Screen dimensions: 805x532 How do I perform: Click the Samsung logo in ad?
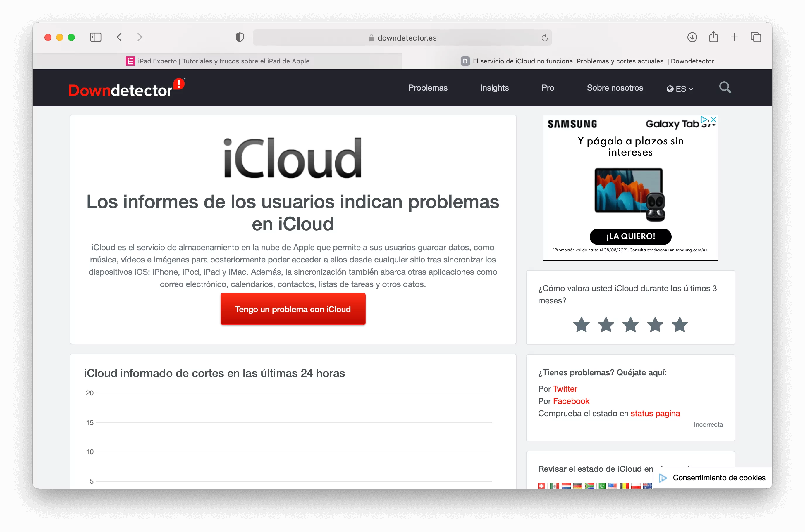[x=572, y=124]
